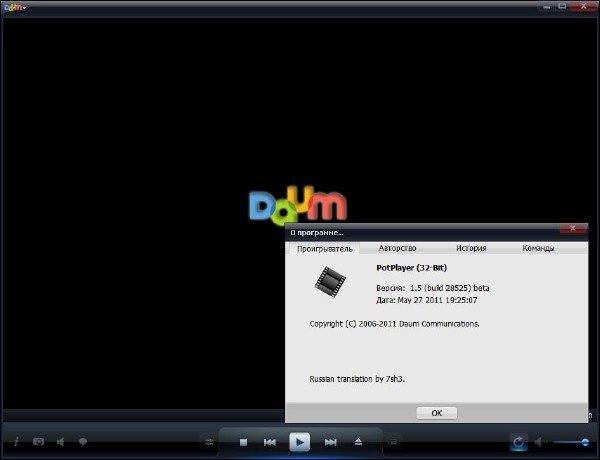The height and width of the screenshot is (460, 600).
Task: Click the Eject/Open file icon
Action: point(359,441)
